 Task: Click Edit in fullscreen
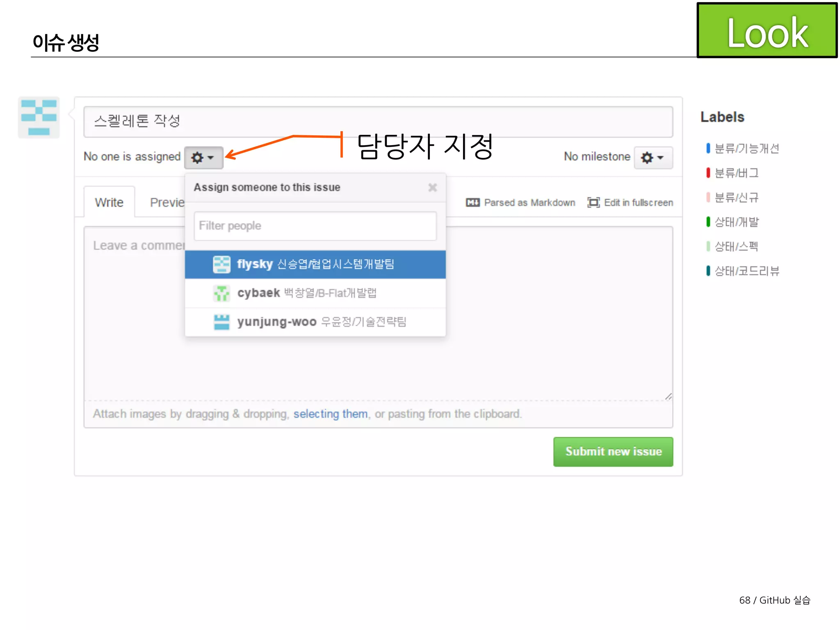(x=638, y=203)
